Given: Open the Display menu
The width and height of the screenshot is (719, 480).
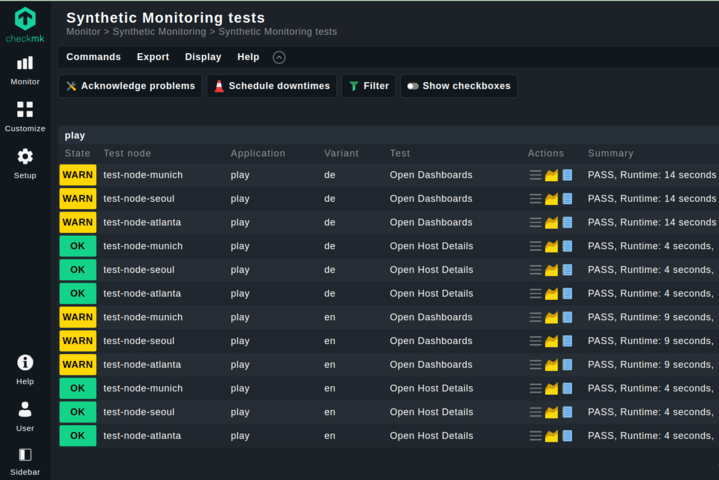Looking at the screenshot, I should pos(203,57).
